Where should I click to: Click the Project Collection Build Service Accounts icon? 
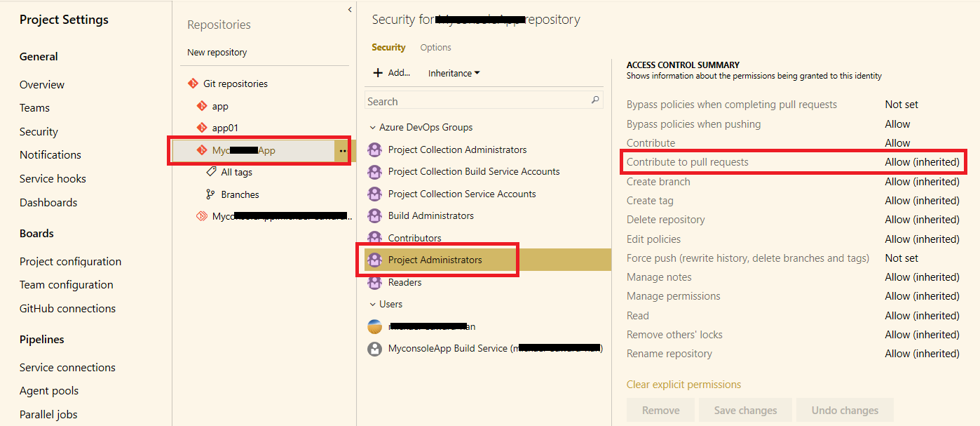375,171
